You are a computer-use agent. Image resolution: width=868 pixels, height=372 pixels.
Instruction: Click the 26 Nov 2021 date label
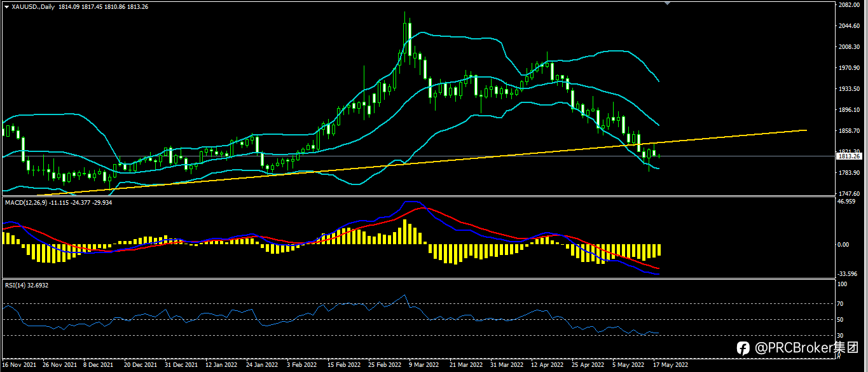pos(59,366)
